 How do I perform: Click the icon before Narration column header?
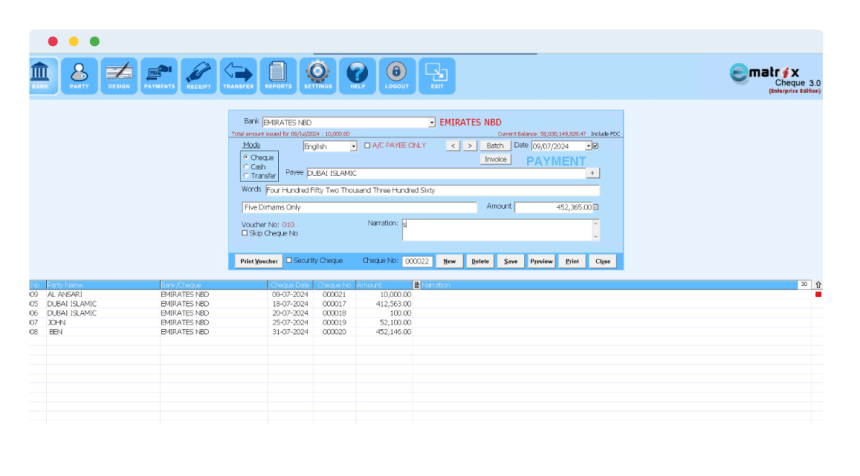coord(417,285)
